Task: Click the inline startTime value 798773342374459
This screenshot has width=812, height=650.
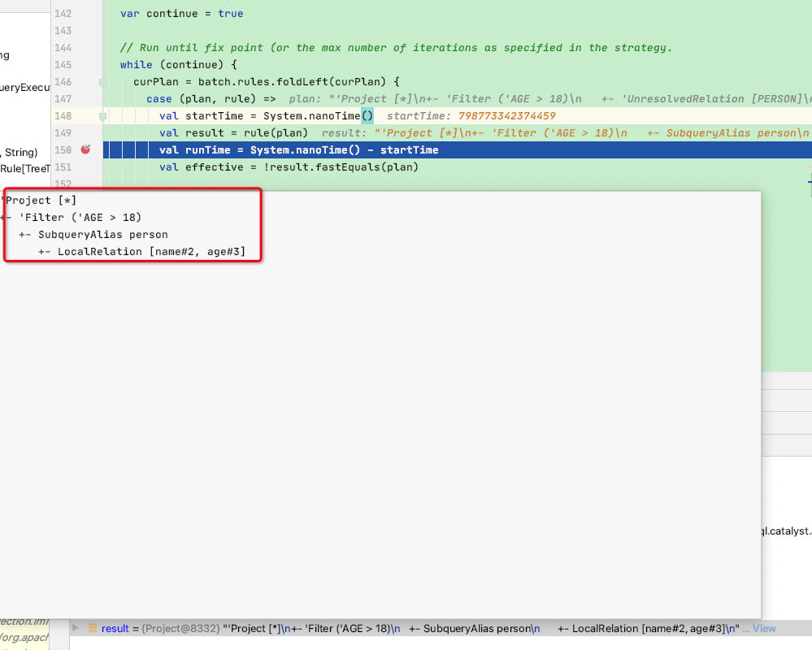Action: 507,116
